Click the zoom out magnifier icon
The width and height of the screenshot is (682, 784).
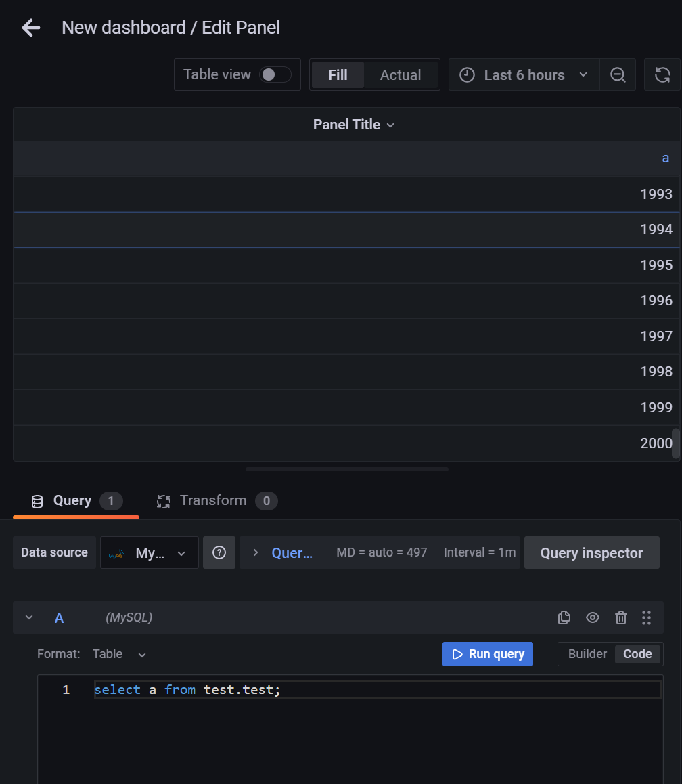pos(617,74)
